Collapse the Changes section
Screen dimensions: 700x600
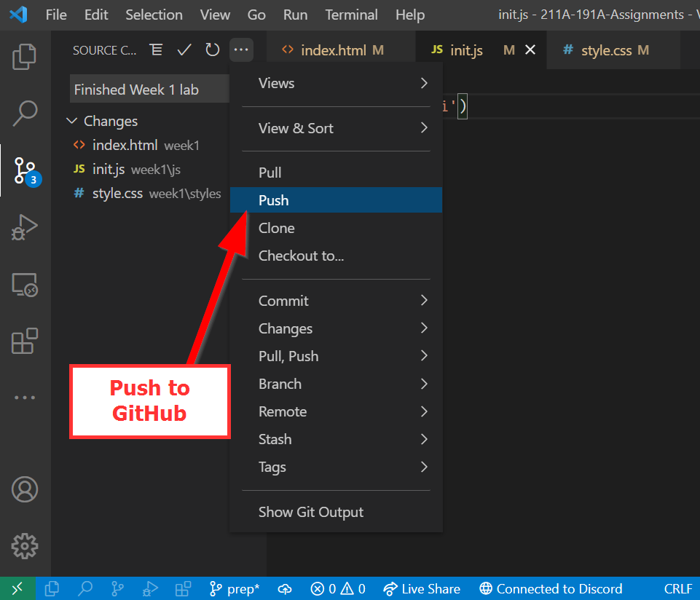pos(71,121)
